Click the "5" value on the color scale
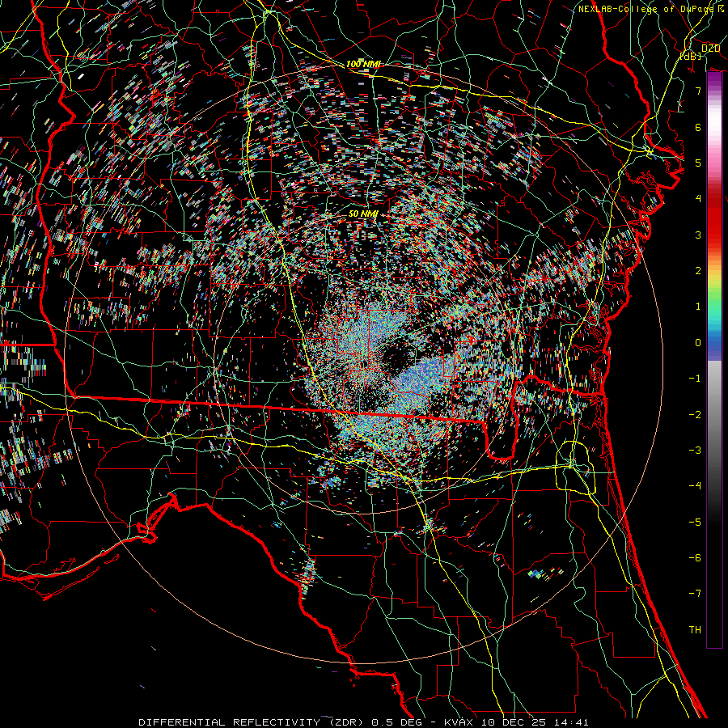This screenshot has height=728, width=728. tap(698, 163)
